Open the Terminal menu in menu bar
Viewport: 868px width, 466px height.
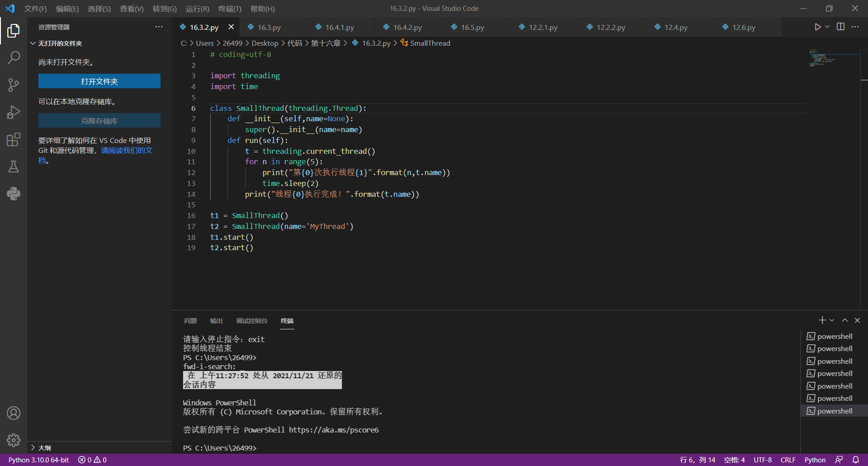coord(230,9)
